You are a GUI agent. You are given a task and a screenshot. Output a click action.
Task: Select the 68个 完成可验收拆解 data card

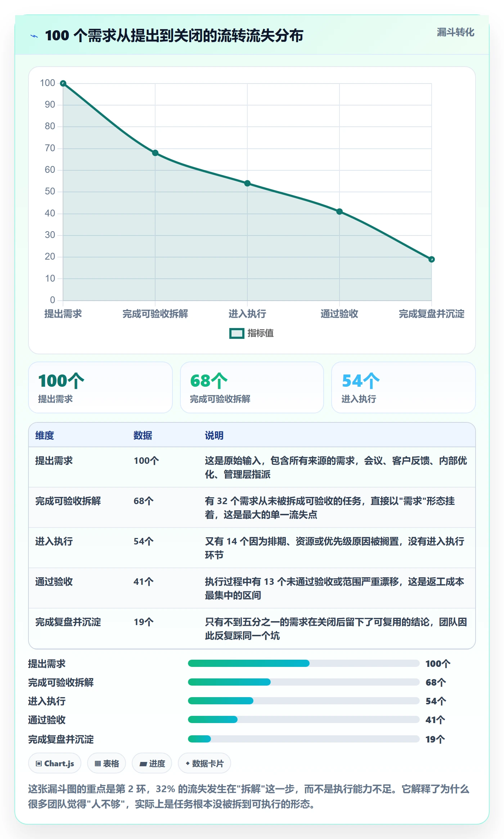(x=252, y=387)
